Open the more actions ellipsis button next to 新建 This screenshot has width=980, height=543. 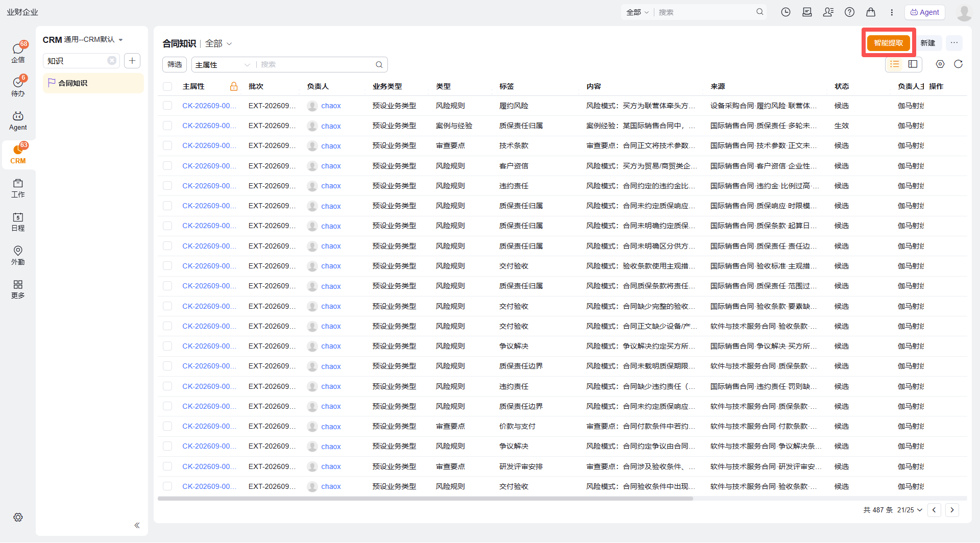tap(954, 43)
